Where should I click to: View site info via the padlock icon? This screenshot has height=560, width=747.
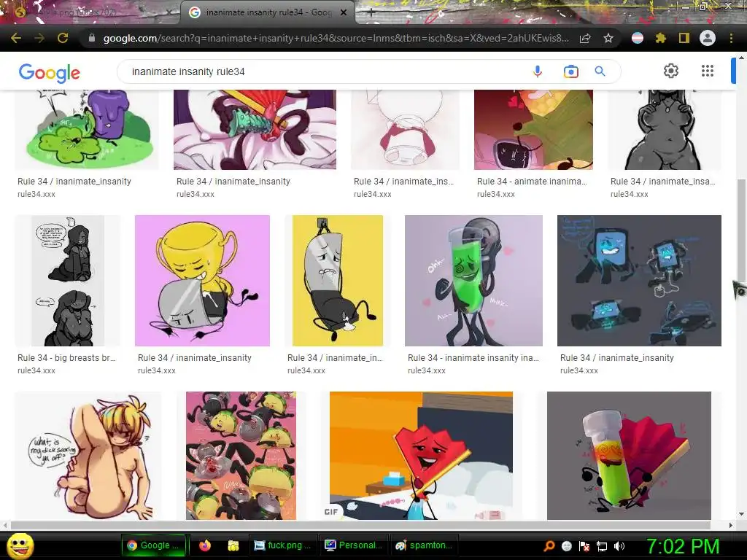(92, 38)
